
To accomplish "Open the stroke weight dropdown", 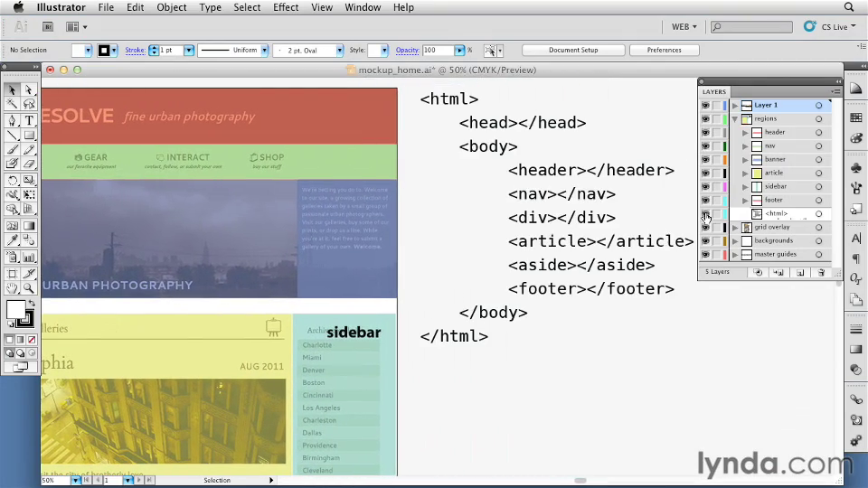I will pos(189,51).
